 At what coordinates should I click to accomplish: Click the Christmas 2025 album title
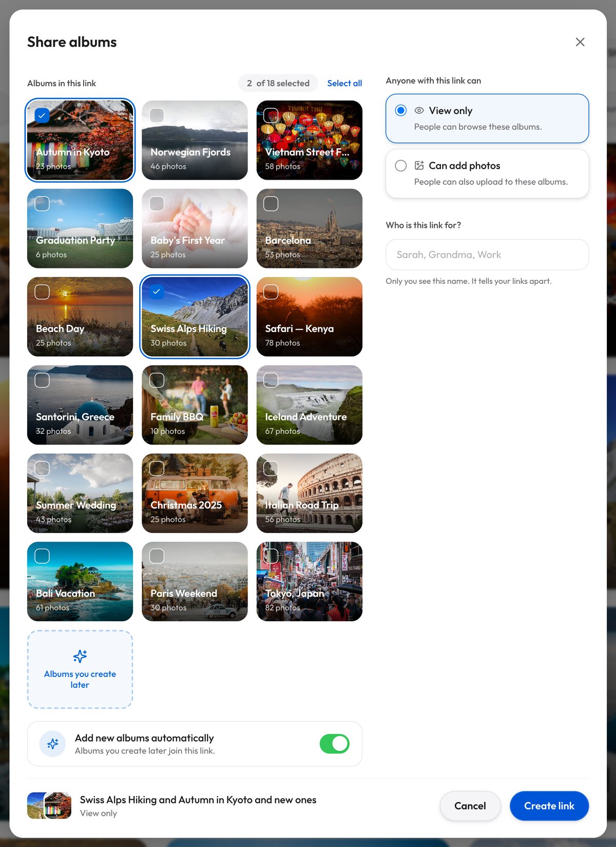point(186,505)
